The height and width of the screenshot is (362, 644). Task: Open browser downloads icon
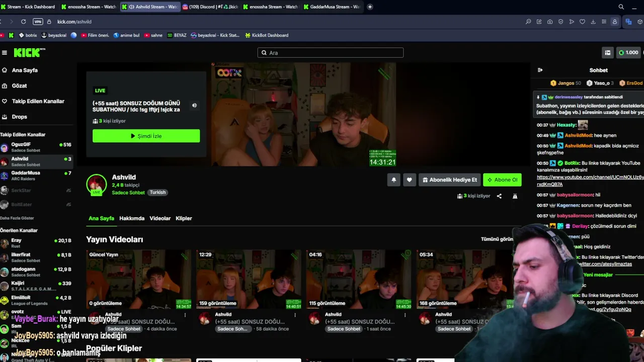[x=593, y=22]
